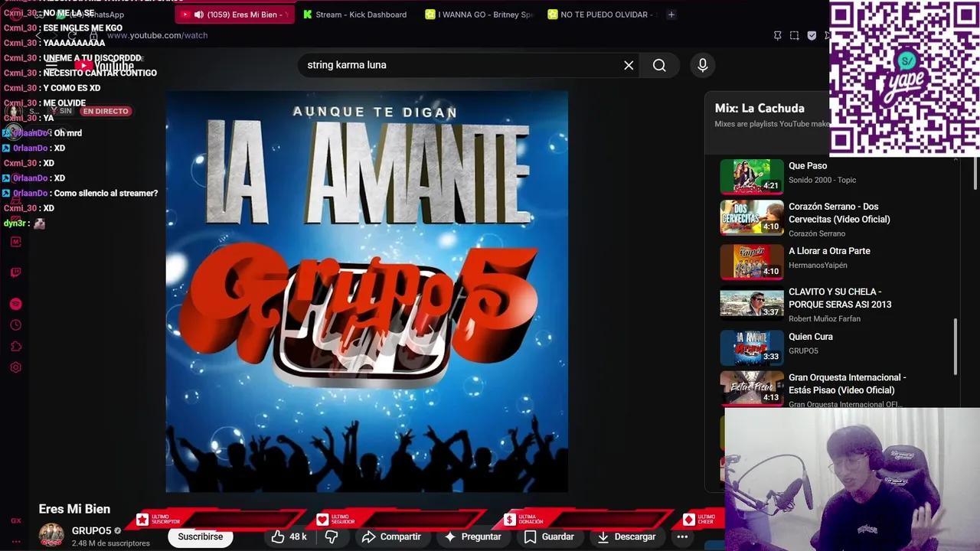Click the 'Último Suscriptor' star icon
980x551 pixels.
point(142,520)
